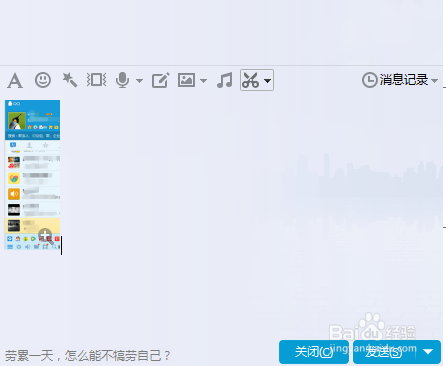Viewport: 446px width, 366px height.
Task: Open the music note sharing tool
Action: (225, 80)
